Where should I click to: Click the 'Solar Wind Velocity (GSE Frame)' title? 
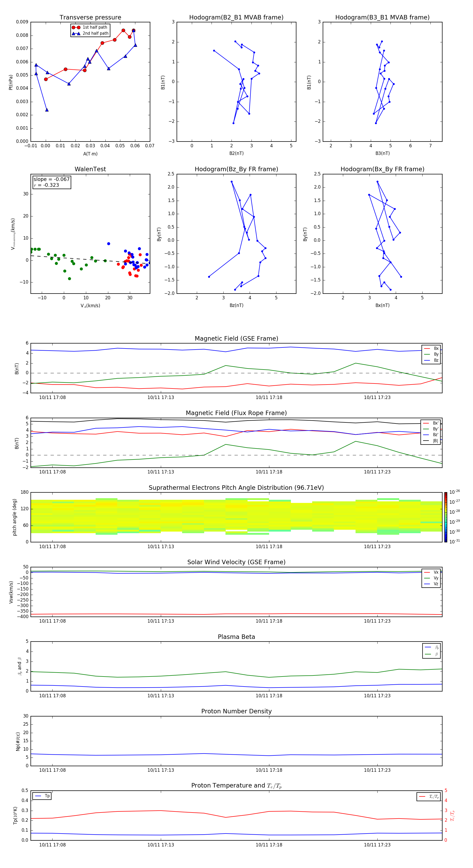point(236,562)
